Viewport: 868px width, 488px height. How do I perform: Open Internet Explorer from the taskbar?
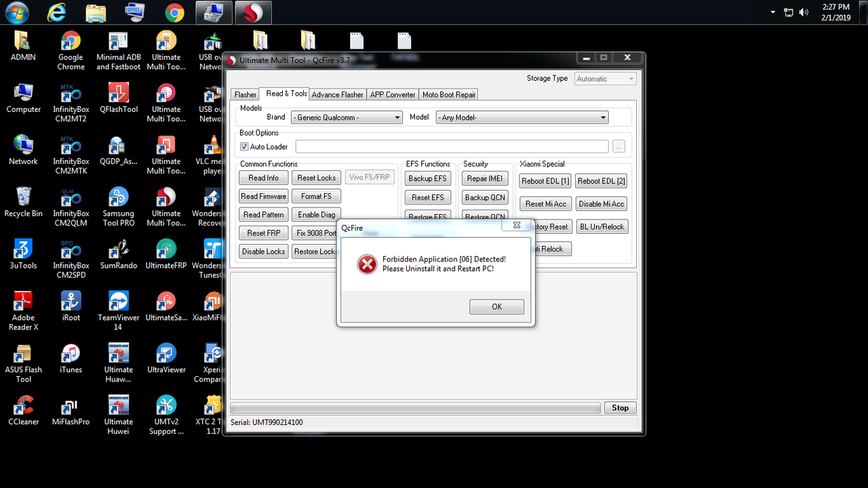point(58,12)
